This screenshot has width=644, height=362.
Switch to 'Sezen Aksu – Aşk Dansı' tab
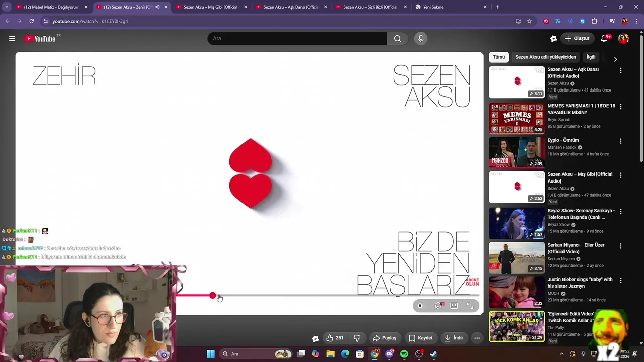pyautogui.click(x=291, y=7)
